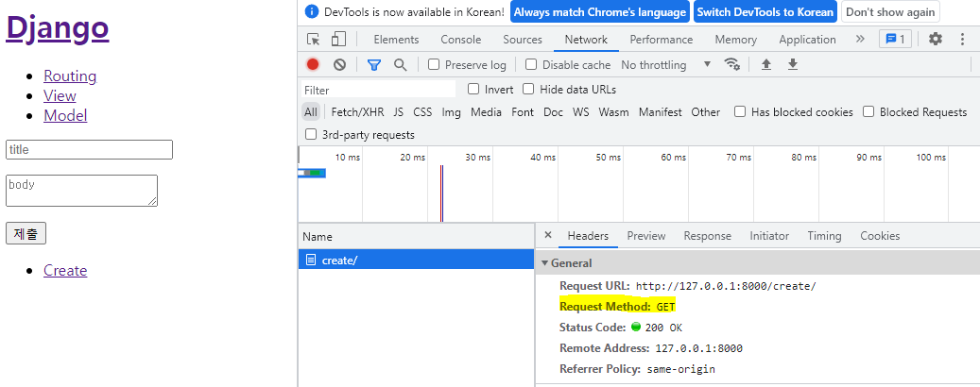
Task: Open the Cookies tab of the request
Action: coord(880,235)
